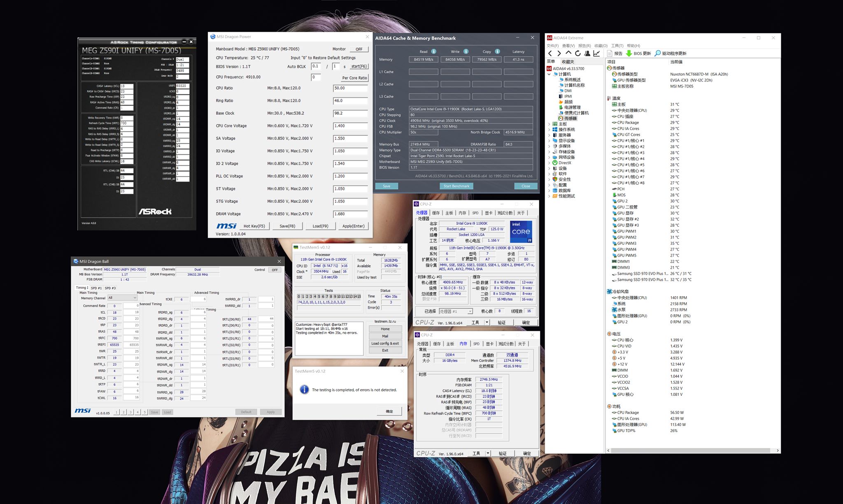Viewport: 843px width, 504px height.
Task: Toggle Monitor OFF button in MSI Dragon Power
Action: coord(359,49)
